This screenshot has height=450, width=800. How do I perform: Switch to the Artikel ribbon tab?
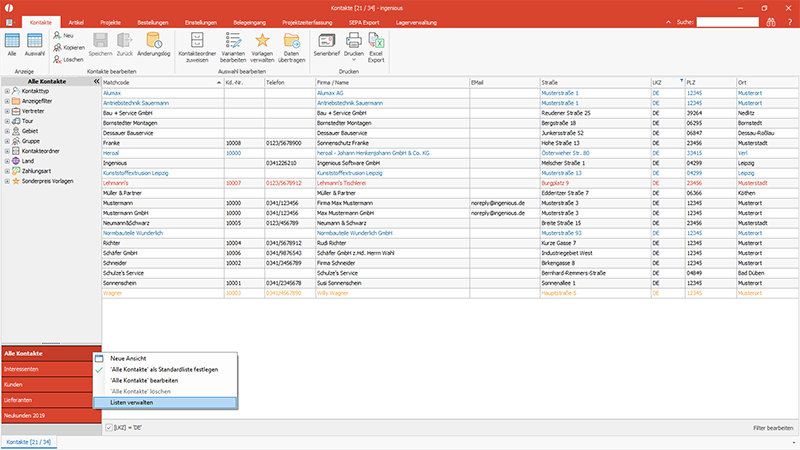76,22
